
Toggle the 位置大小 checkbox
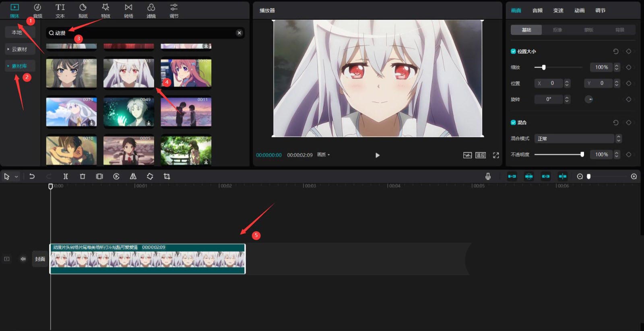(x=513, y=52)
